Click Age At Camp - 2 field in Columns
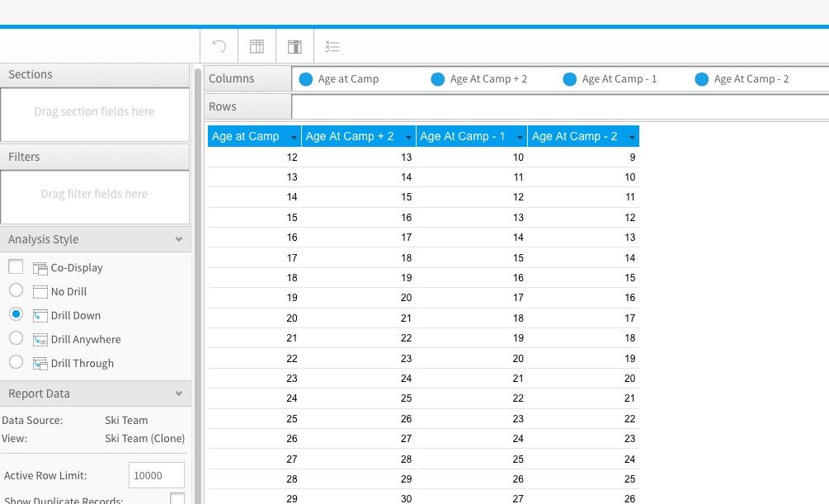The height and width of the screenshot is (504, 829). (x=751, y=79)
